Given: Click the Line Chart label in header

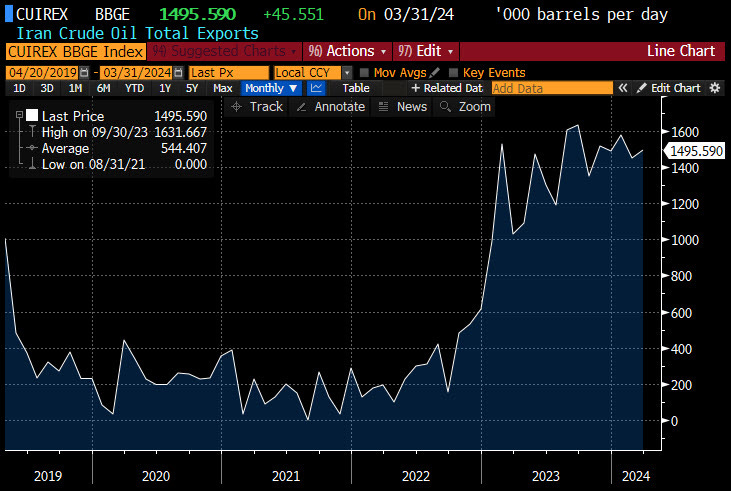Looking at the screenshot, I should tap(681, 51).
